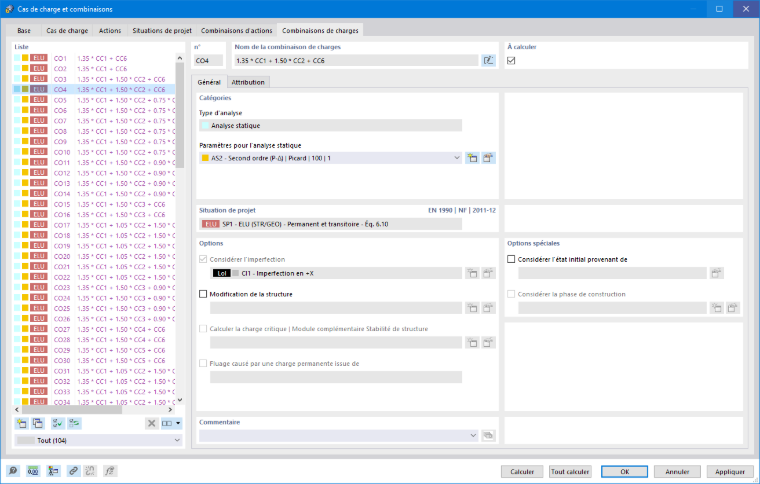
Task: Click the chain link icon in bottom toolbar
Action: point(73,471)
